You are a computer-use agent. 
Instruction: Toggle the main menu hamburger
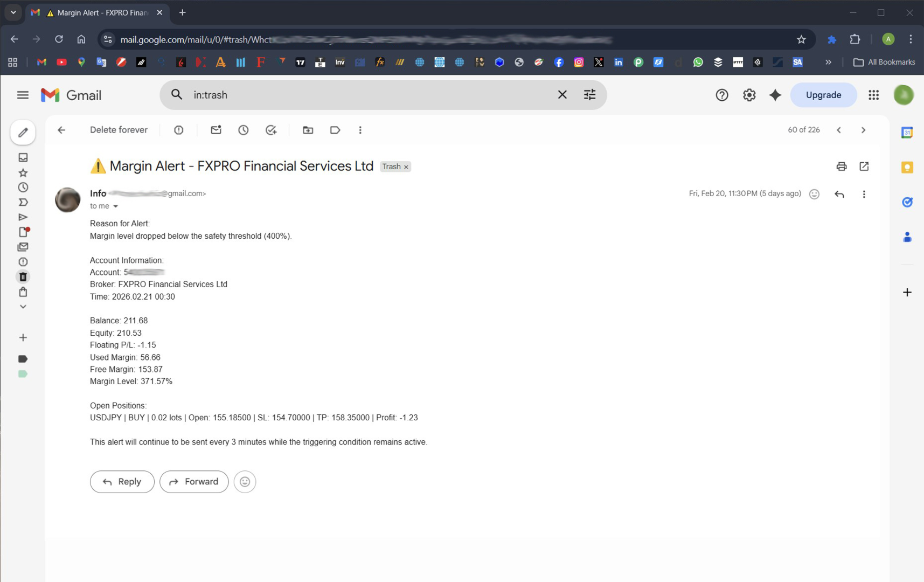tap(23, 95)
